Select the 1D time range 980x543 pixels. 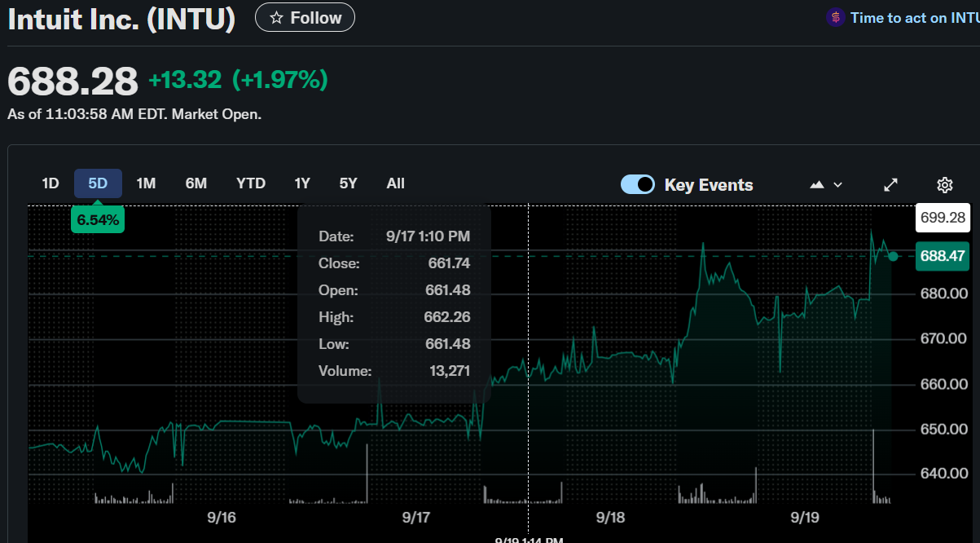51,183
